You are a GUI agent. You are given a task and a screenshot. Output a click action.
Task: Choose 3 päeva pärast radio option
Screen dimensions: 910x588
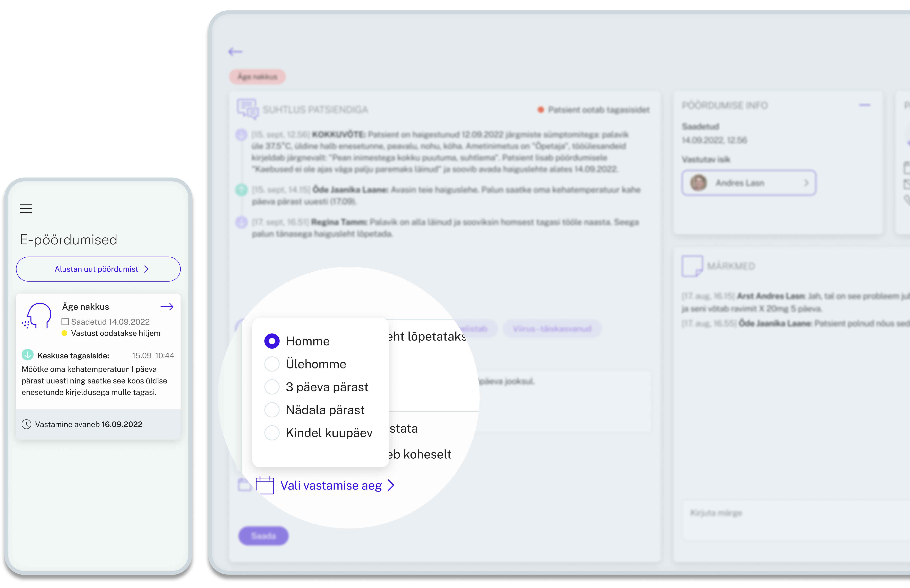click(x=272, y=387)
